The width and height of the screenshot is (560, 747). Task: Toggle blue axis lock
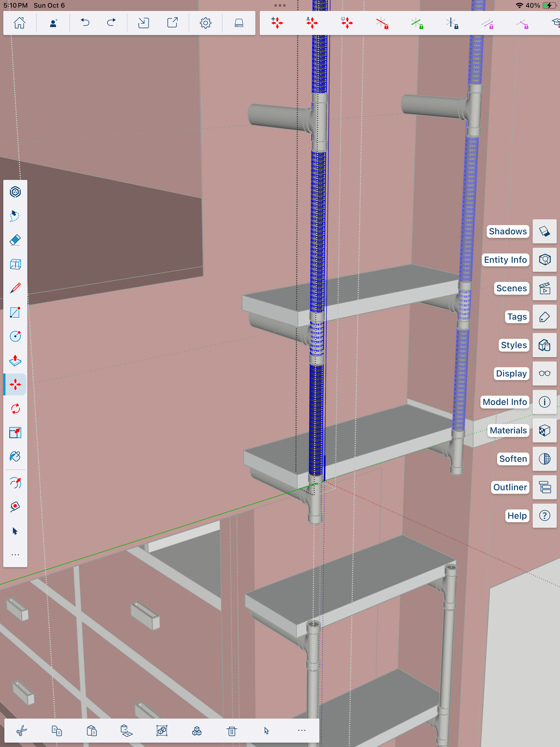click(452, 23)
